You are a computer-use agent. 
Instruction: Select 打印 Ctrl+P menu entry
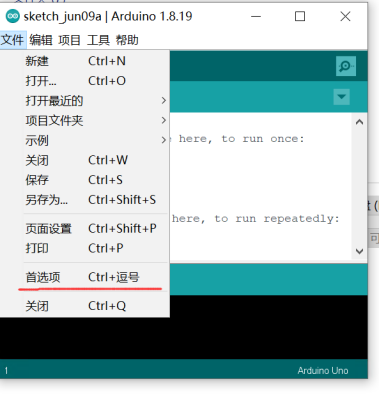click(x=85, y=248)
